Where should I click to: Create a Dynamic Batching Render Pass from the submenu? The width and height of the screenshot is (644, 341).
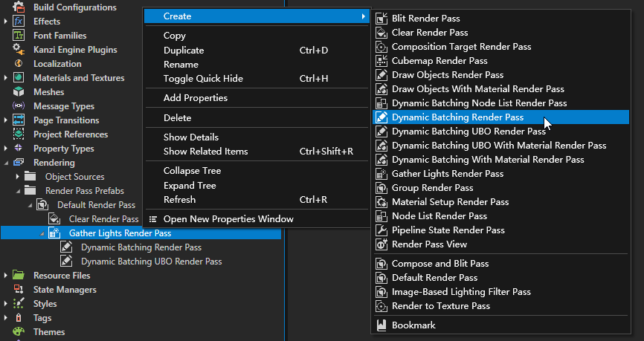tap(500, 117)
